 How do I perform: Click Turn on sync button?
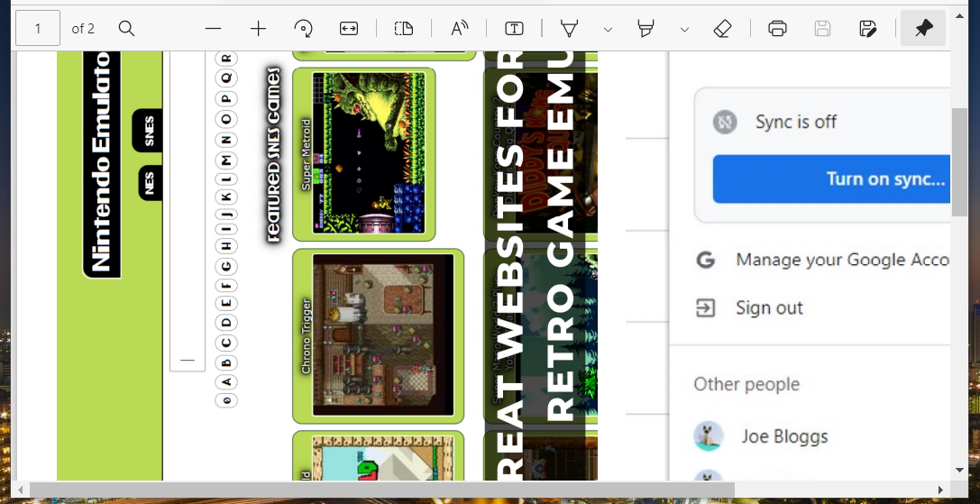click(x=831, y=179)
